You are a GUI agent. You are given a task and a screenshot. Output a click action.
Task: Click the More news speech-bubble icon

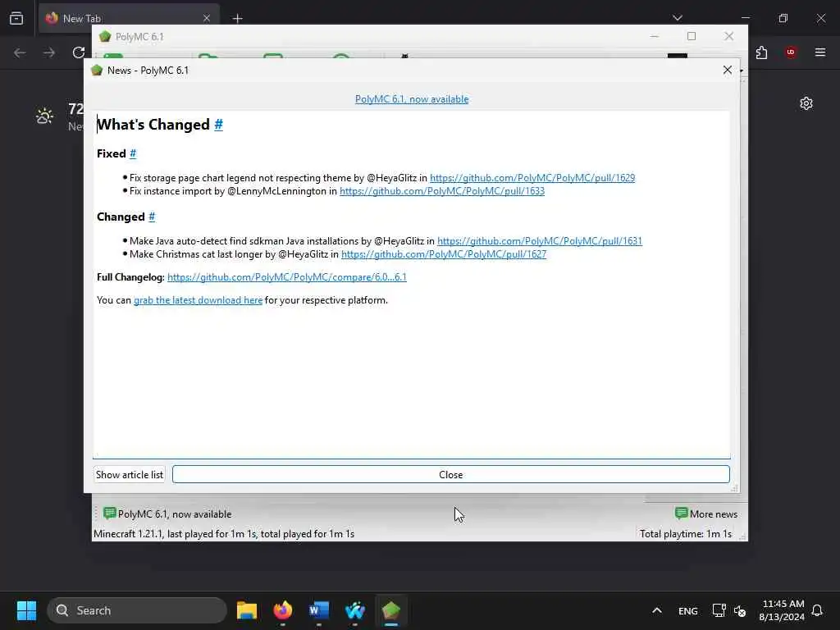tap(681, 514)
